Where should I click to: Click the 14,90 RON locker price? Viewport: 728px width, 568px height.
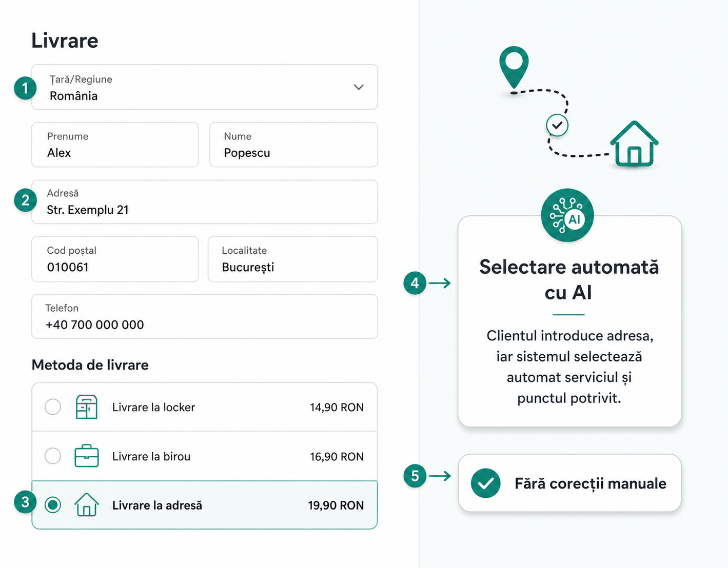click(337, 408)
